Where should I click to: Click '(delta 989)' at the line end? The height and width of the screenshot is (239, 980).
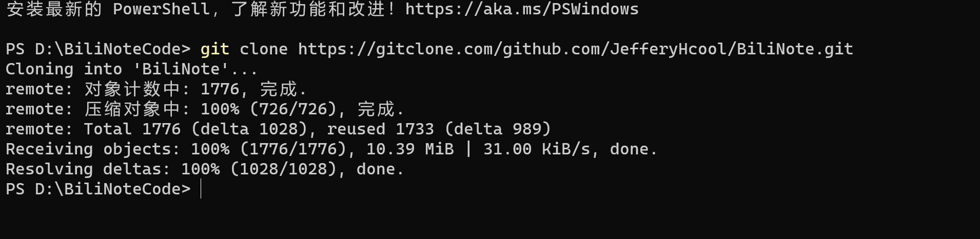(498, 129)
